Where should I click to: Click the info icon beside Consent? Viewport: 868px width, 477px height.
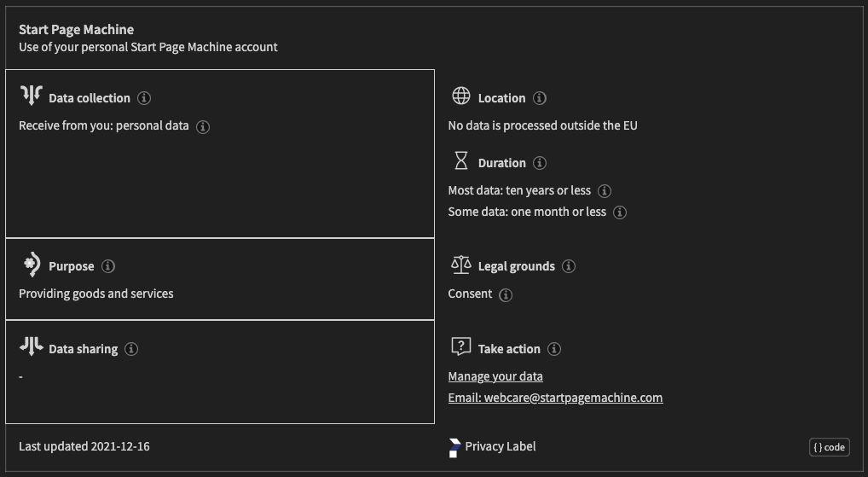[506, 295]
